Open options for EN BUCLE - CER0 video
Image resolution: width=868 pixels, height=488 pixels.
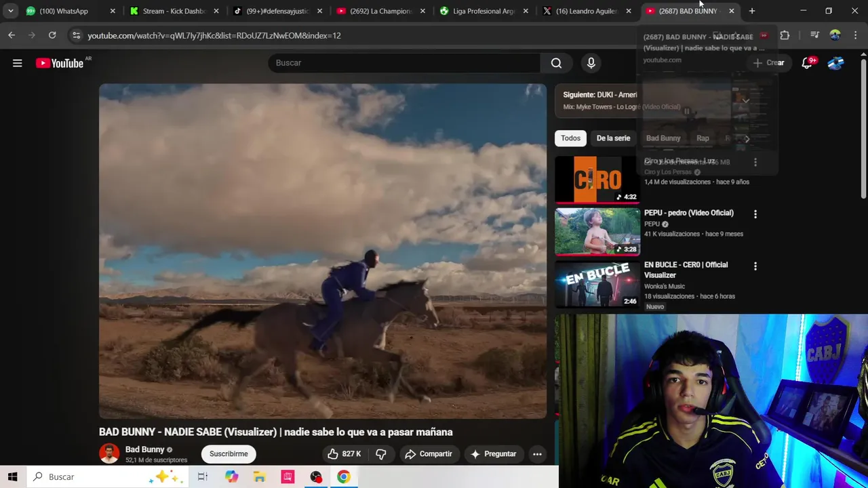[x=755, y=266]
